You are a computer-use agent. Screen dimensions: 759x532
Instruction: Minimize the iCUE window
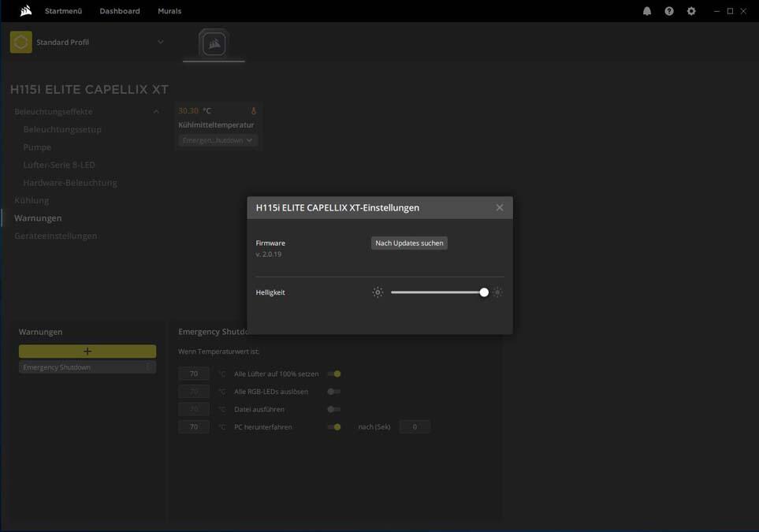click(717, 11)
